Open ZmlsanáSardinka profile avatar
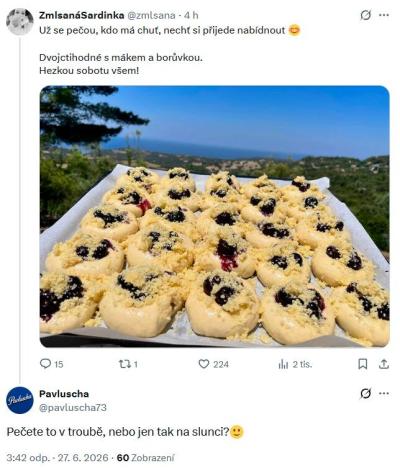 pos(20,22)
